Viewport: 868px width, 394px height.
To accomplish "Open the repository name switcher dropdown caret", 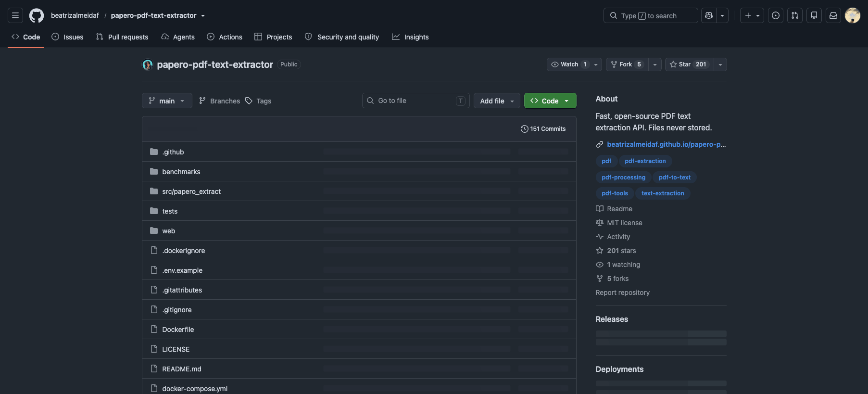I will [x=203, y=16].
